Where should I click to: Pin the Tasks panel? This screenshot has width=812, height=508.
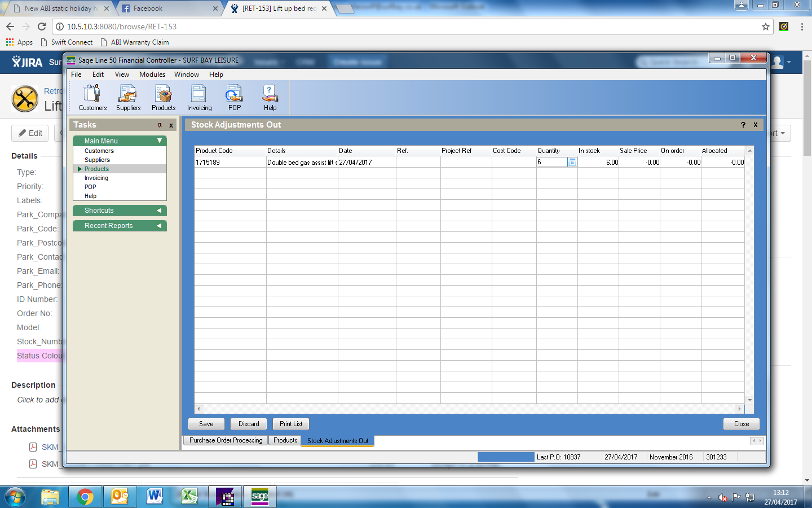[160, 125]
